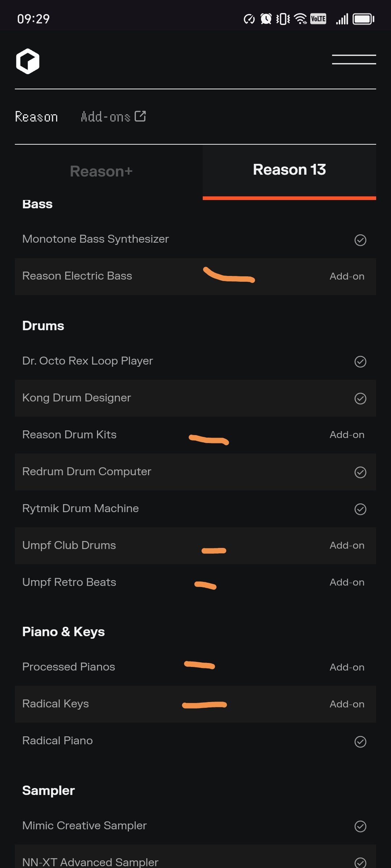Open the hamburger menu
This screenshot has height=868, width=391.
(354, 60)
